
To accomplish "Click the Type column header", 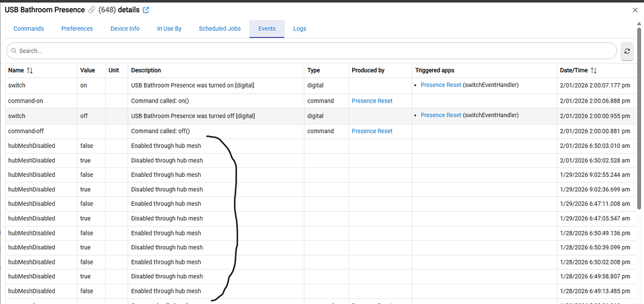I will (x=313, y=70).
